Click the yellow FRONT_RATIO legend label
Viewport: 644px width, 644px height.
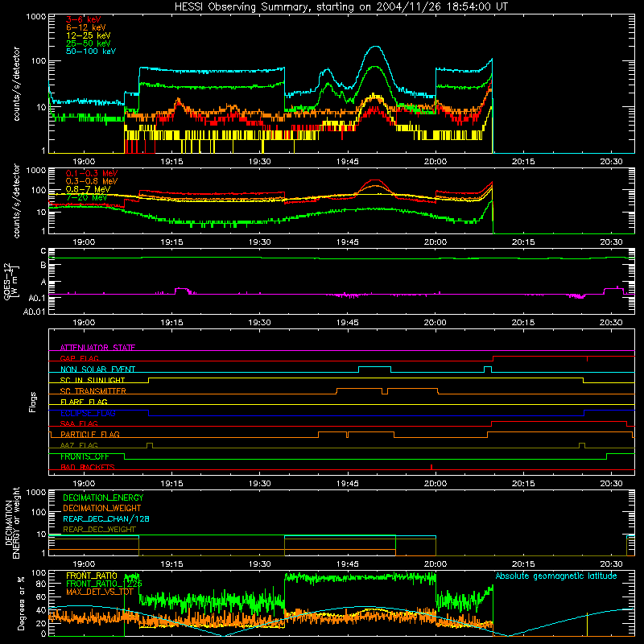coord(92,576)
